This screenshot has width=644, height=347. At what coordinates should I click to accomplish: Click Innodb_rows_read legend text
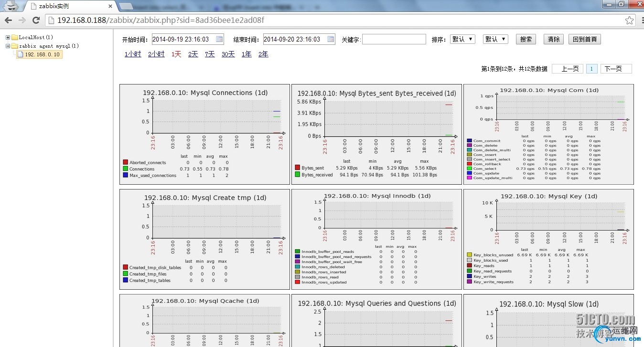(320, 277)
